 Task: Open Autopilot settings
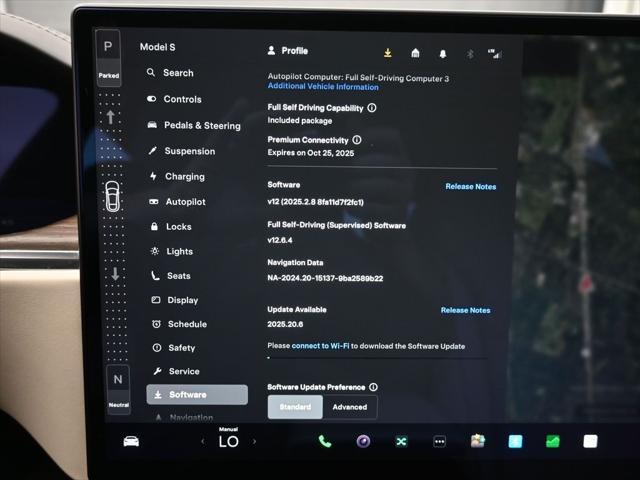click(x=177, y=202)
